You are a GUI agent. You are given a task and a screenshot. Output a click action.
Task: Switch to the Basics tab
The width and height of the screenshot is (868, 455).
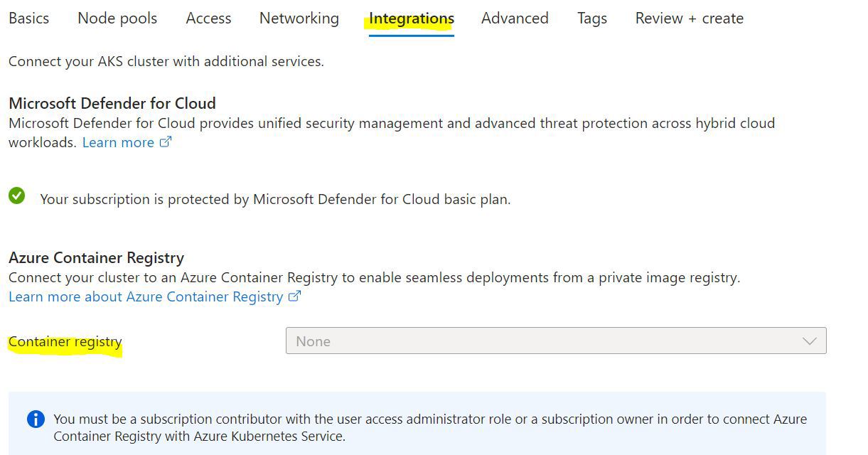tap(29, 18)
